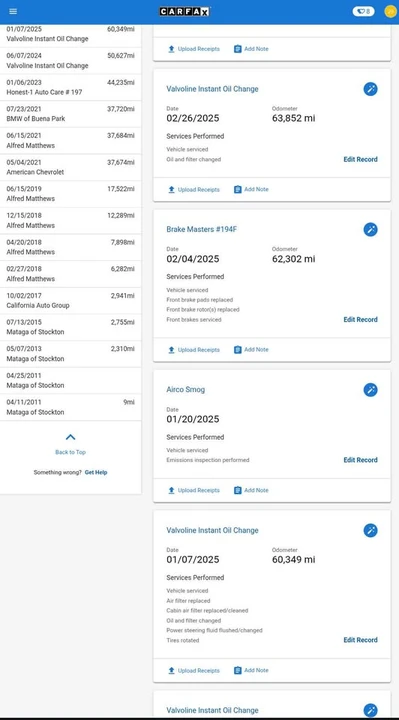Select the 12/15/2018 Alfred Matthews entry
This screenshot has width=399, height=720.
70,220
